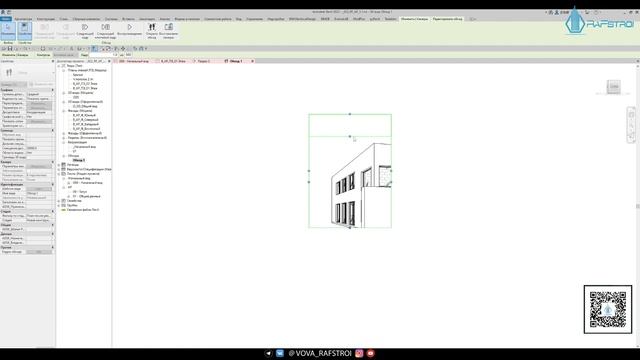Collapse the Камера properties section
The height and width of the screenshot is (360, 640).
pos(53,162)
